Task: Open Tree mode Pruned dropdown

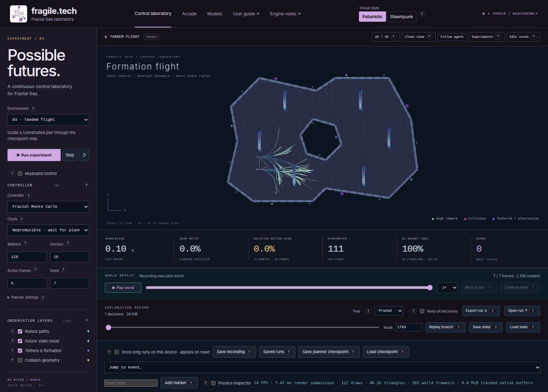Action: pos(389,311)
